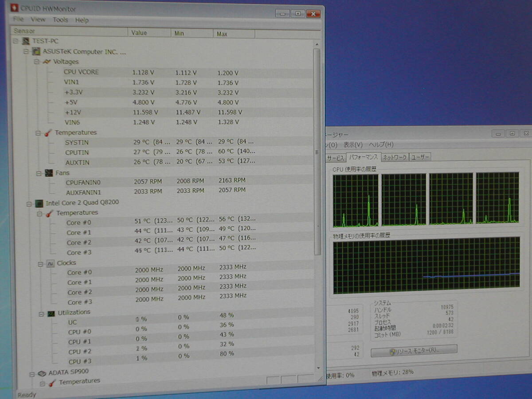Select the VIN6 row label
Image resolution: width=532 pixels, height=399 pixels.
pyautogui.click(x=72, y=122)
